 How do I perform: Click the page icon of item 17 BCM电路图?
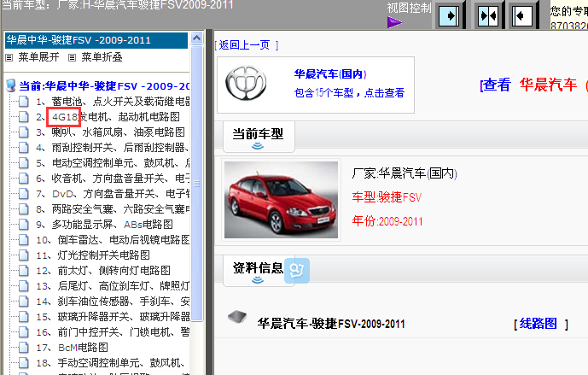pos(24,348)
